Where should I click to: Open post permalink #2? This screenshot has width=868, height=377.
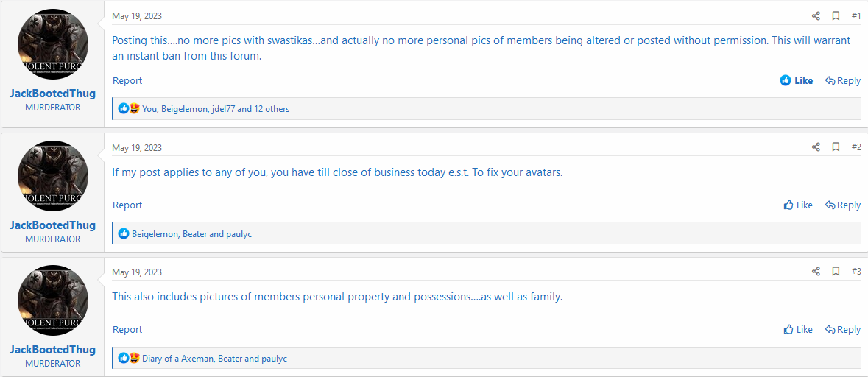(x=856, y=147)
